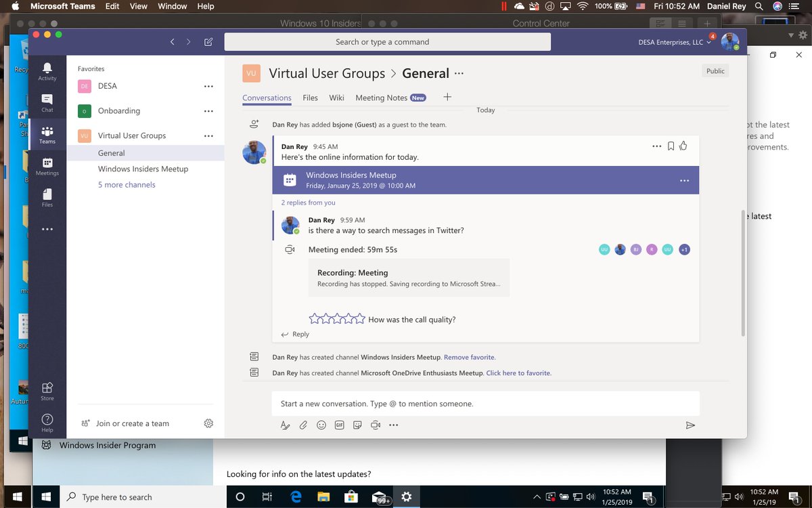Open more compose options ellipsis
This screenshot has height=508, width=812.
(394, 425)
